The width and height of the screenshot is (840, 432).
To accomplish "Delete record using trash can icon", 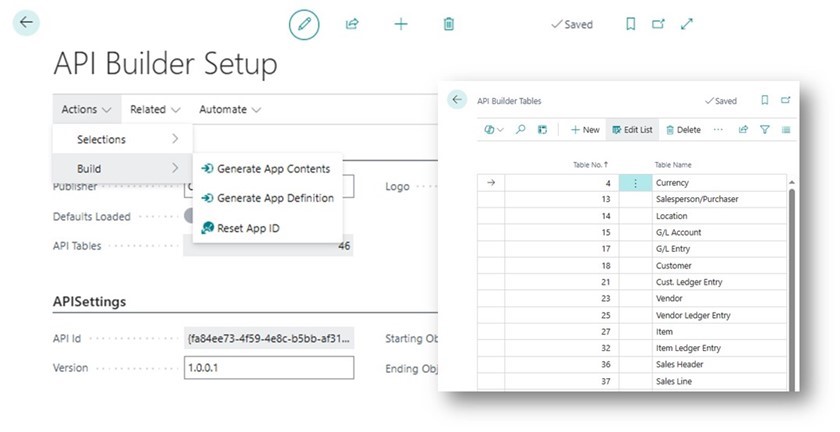I will point(449,24).
